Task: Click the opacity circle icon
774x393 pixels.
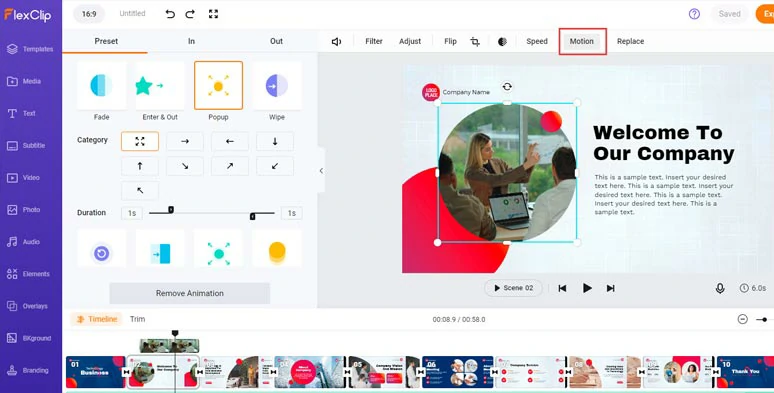Action: [502, 41]
